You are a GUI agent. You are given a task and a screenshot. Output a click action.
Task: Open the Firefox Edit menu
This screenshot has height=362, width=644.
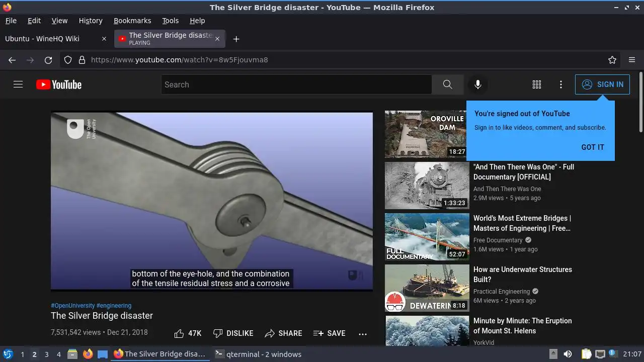34,21
